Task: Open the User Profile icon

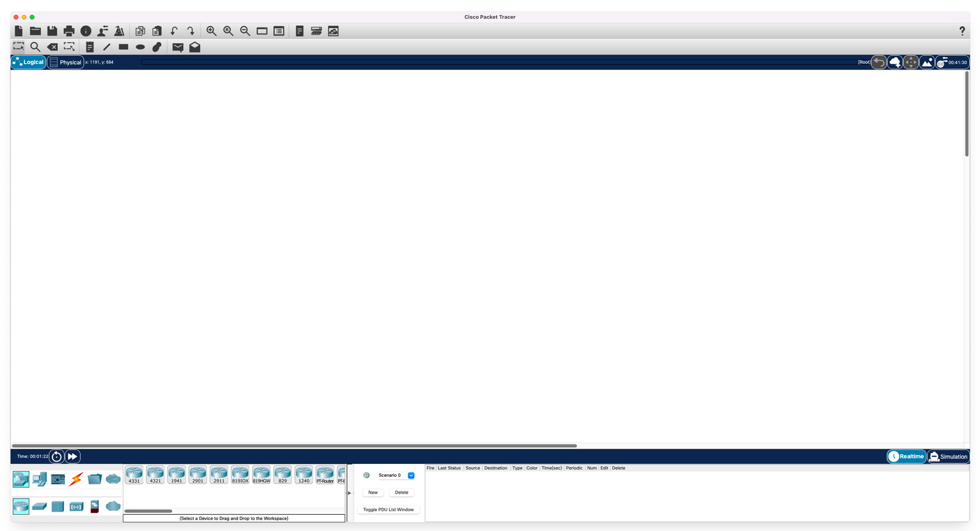Action: [x=103, y=31]
